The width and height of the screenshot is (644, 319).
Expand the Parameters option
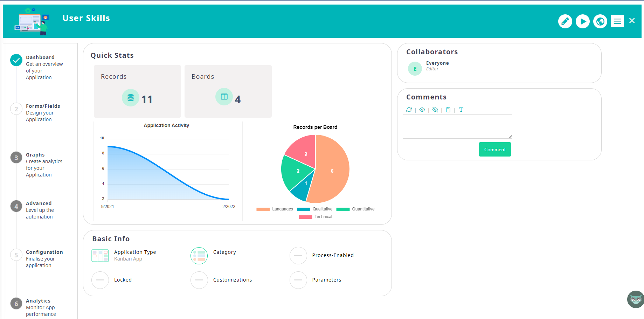click(298, 280)
